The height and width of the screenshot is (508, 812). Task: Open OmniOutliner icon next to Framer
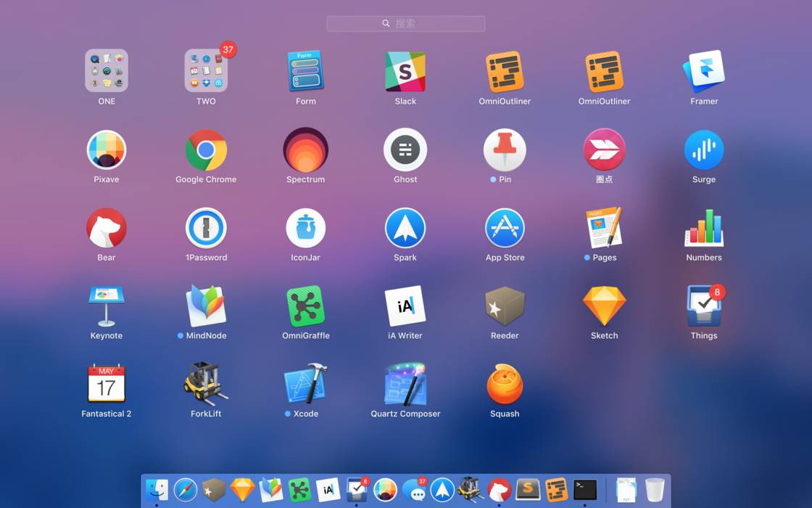pos(605,72)
